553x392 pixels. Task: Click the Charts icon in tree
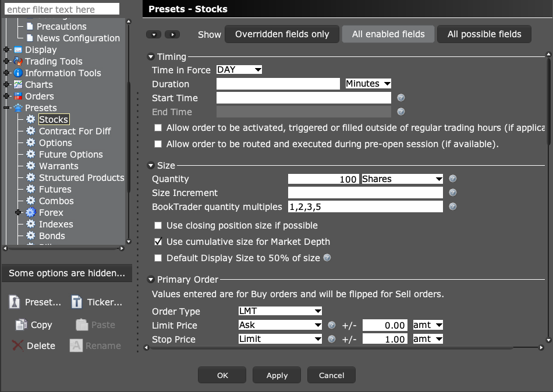tap(18, 84)
